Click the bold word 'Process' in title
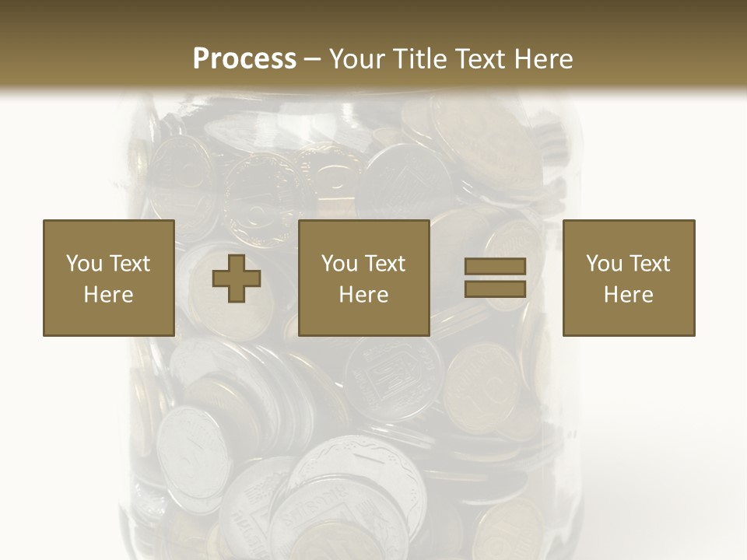The width and height of the screenshot is (747, 560). coord(244,58)
